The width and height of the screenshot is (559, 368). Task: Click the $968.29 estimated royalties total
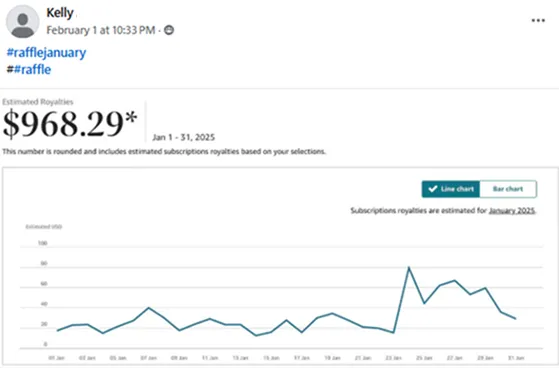(x=70, y=124)
